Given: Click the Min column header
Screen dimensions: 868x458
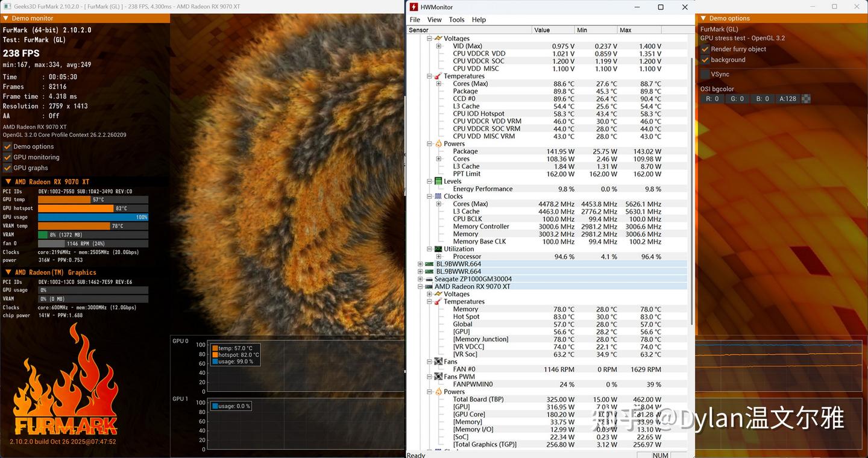Looking at the screenshot, I should coord(596,30).
